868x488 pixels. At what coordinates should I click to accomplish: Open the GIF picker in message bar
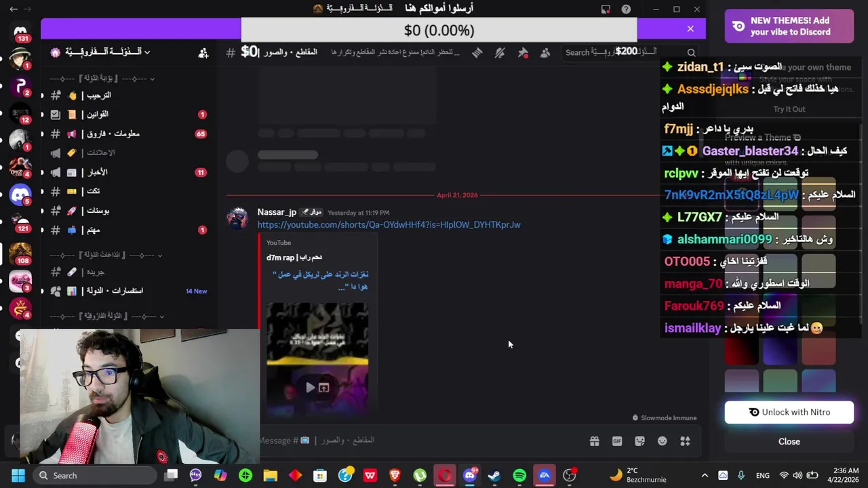[x=617, y=441]
